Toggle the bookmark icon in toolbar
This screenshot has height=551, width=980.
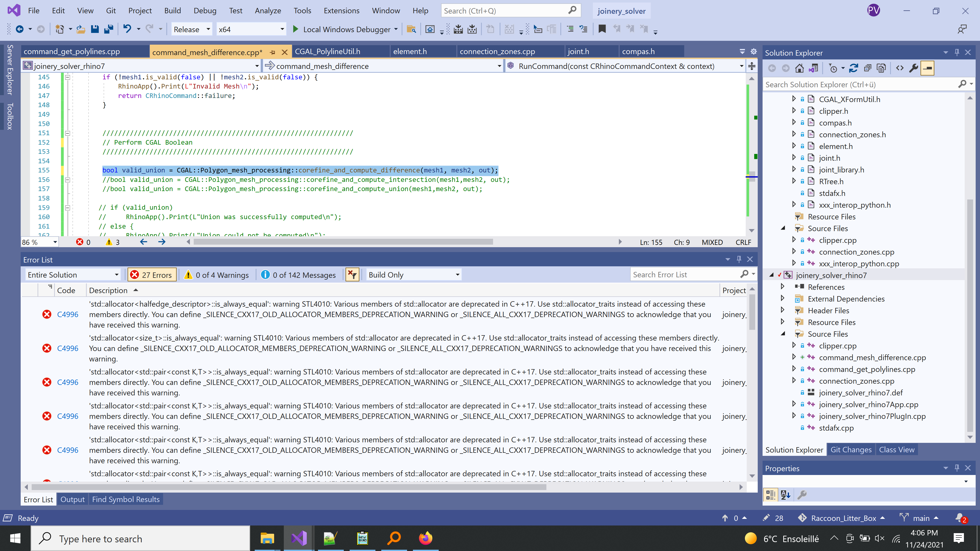click(x=602, y=29)
